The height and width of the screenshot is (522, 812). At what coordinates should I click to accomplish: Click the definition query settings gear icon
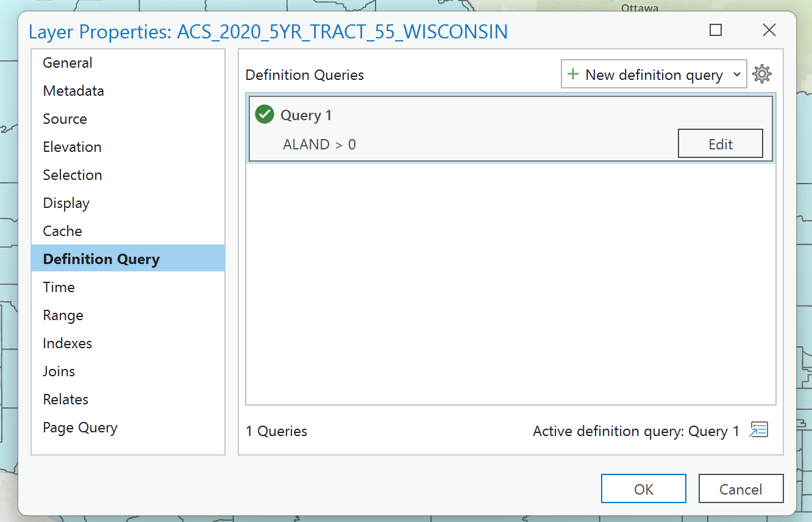[762, 74]
